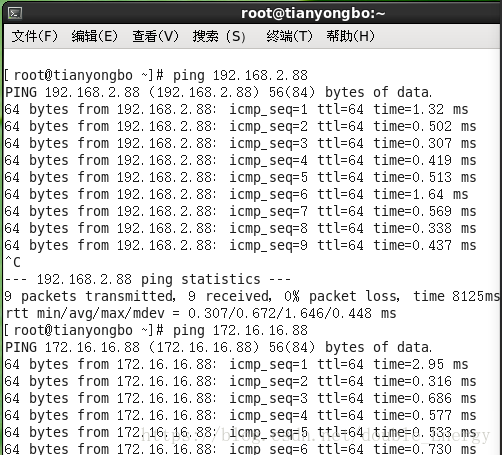Click the 'ping 172.16.16.88' command line
The height and width of the screenshot is (455, 502).
pyautogui.click(x=156, y=330)
